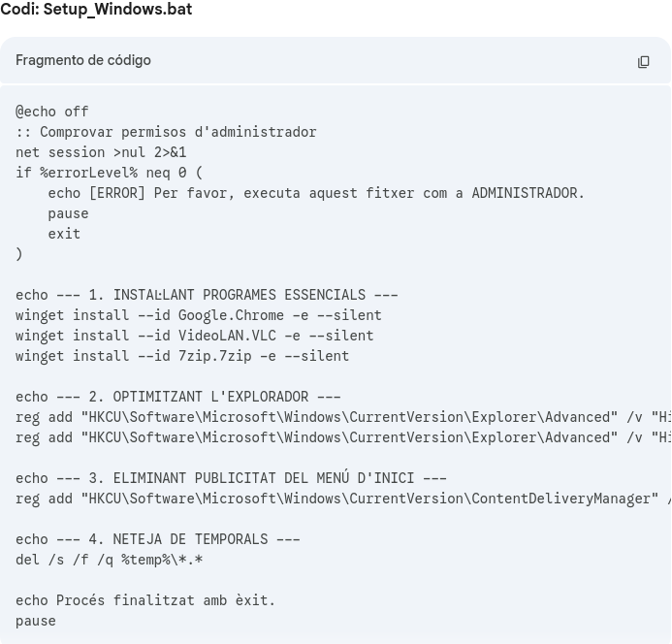Image resolution: width=672 pixels, height=644 pixels.
Task: Click the winget Google.Chrome install line
Action: 199,315
